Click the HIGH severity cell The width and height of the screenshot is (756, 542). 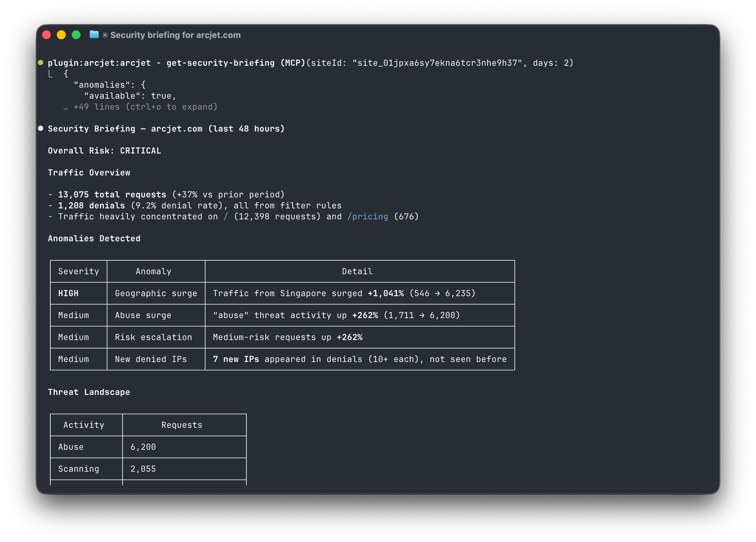(x=68, y=294)
